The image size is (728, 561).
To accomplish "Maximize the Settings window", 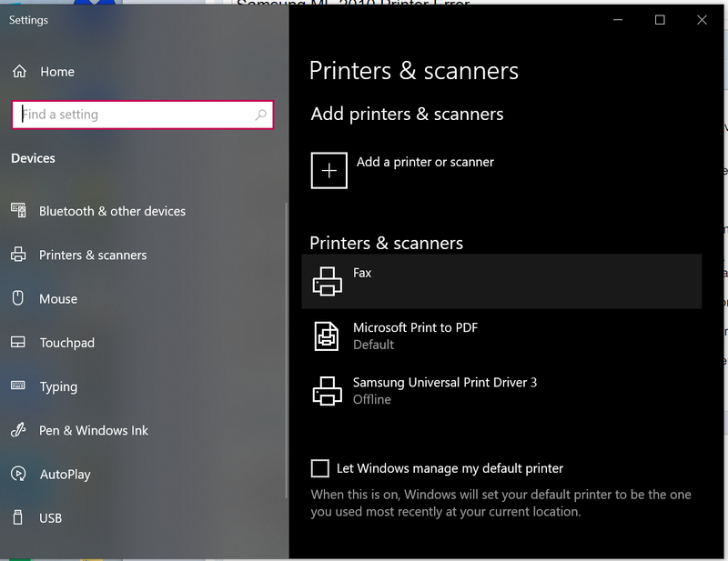I will pyautogui.click(x=660, y=20).
